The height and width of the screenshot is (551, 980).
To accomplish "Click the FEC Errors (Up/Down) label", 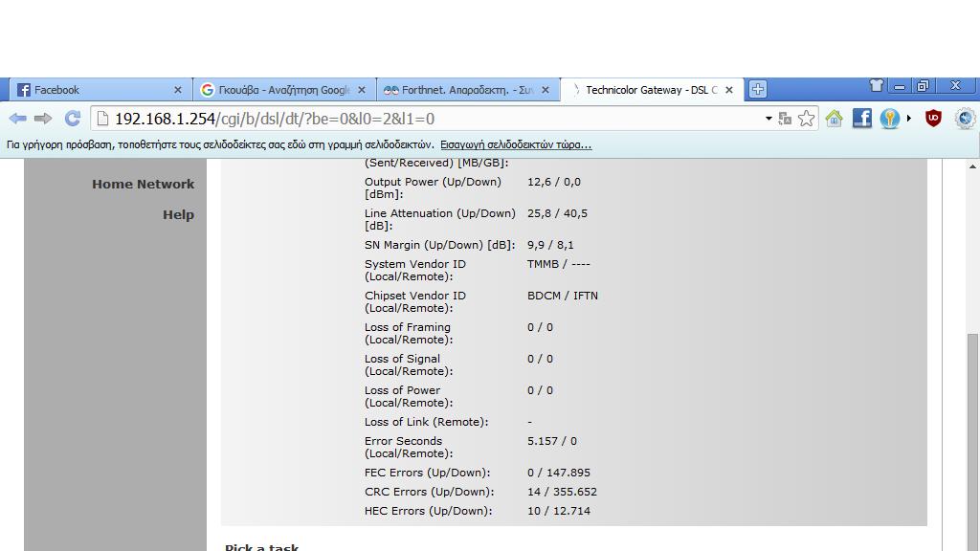I will pos(428,473).
